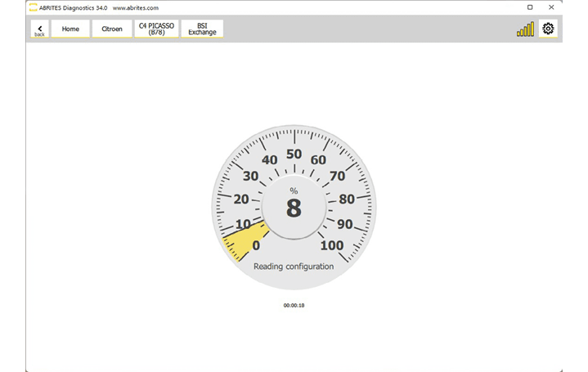Click the 0 mark on the gauge
Screen dimensions: 588x372
256,245
